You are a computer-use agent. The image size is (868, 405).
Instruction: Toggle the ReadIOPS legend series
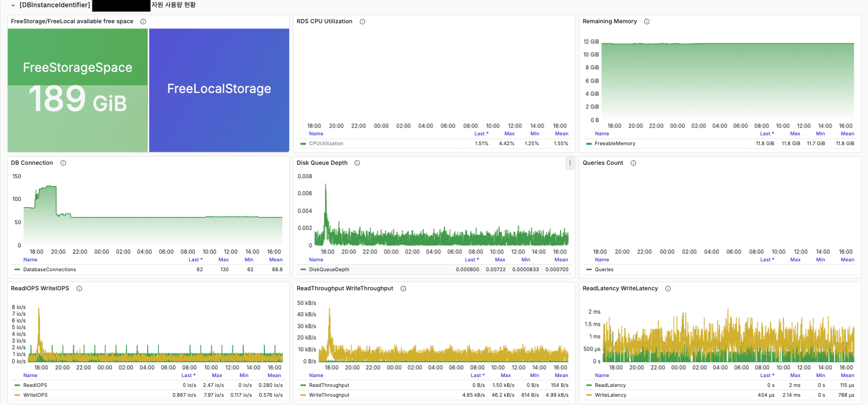[x=35, y=385]
